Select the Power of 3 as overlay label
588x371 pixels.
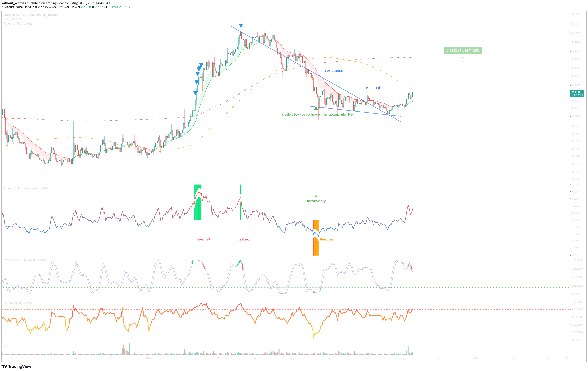pos(19,24)
